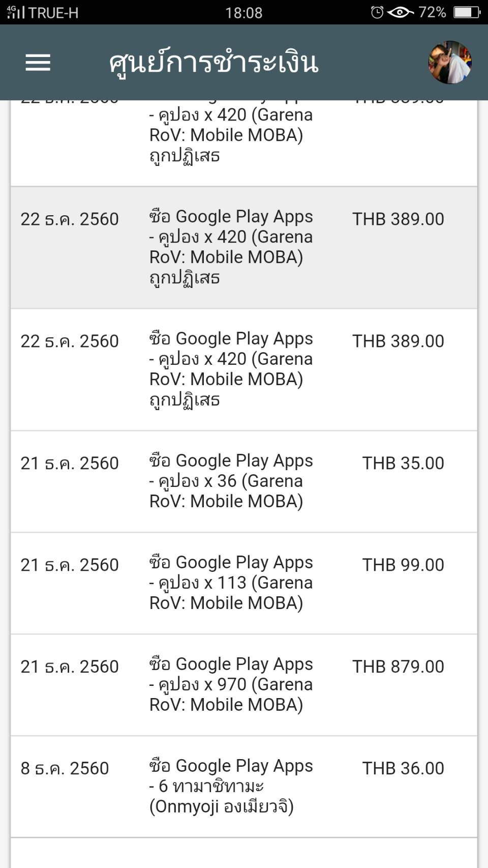Select the THB 879.00 transaction amount
This screenshot has width=488, height=868.
pos(398,667)
